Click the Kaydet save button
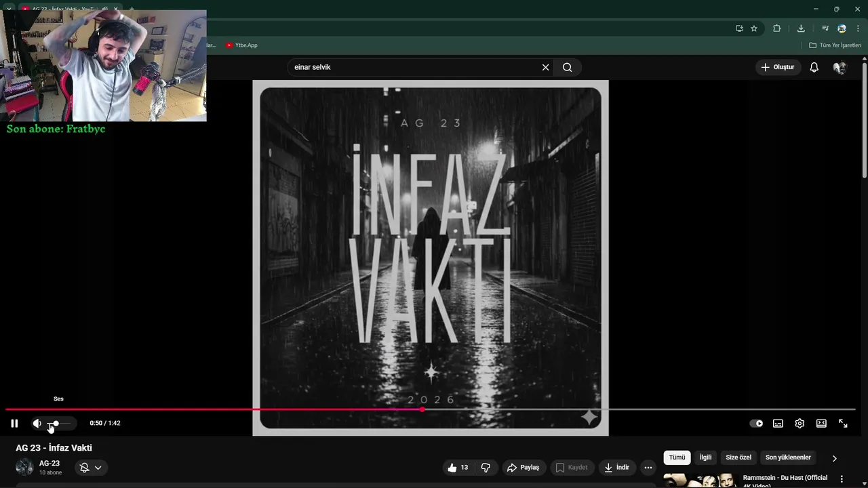Image resolution: width=868 pixels, height=488 pixels. 572,468
